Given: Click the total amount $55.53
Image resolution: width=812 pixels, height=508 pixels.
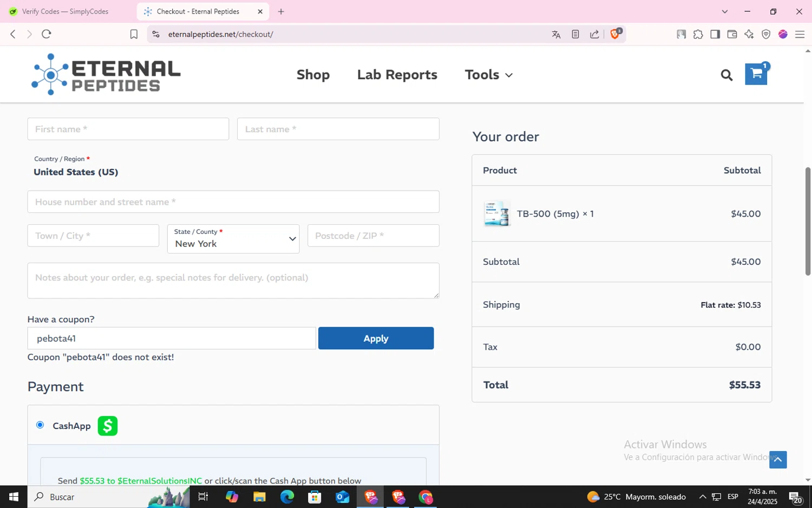Looking at the screenshot, I should 745,385.
